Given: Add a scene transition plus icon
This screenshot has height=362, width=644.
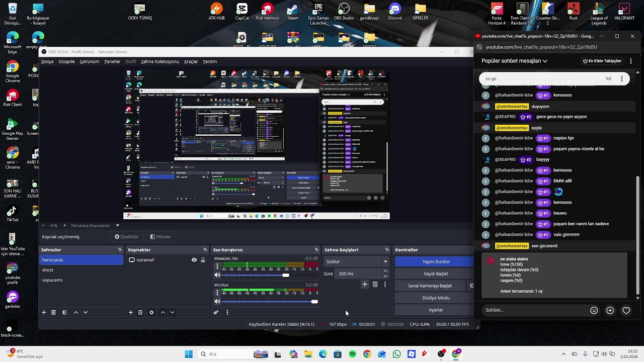Looking at the screenshot, I should (x=365, y=285).
